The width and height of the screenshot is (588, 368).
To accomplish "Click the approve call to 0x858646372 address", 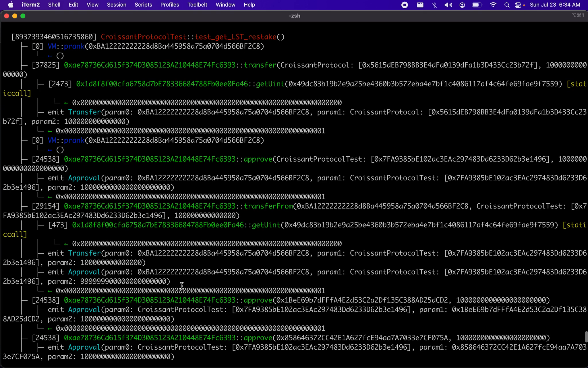I will click(x=291, y=338).
